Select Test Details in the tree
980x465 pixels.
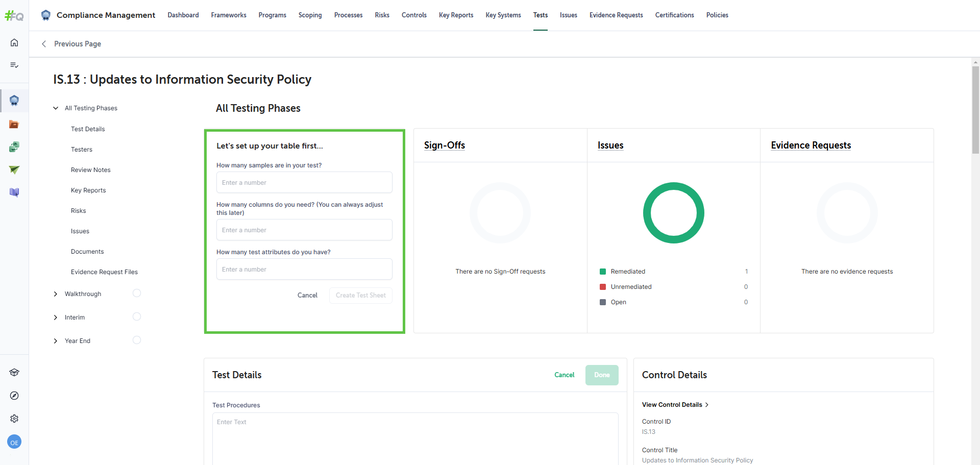[88, 129]
